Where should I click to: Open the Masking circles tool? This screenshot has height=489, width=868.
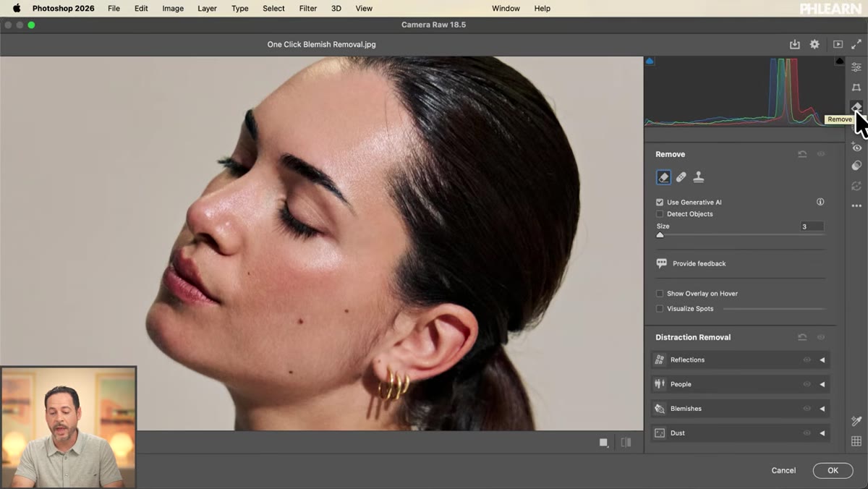(x=856, y=166)
